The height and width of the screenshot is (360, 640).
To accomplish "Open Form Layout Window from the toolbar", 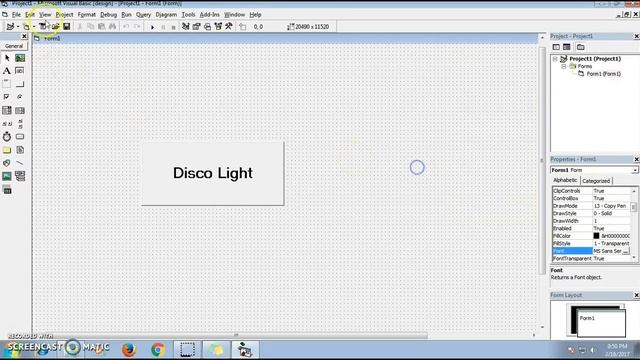I will click(x=207, y=27).
